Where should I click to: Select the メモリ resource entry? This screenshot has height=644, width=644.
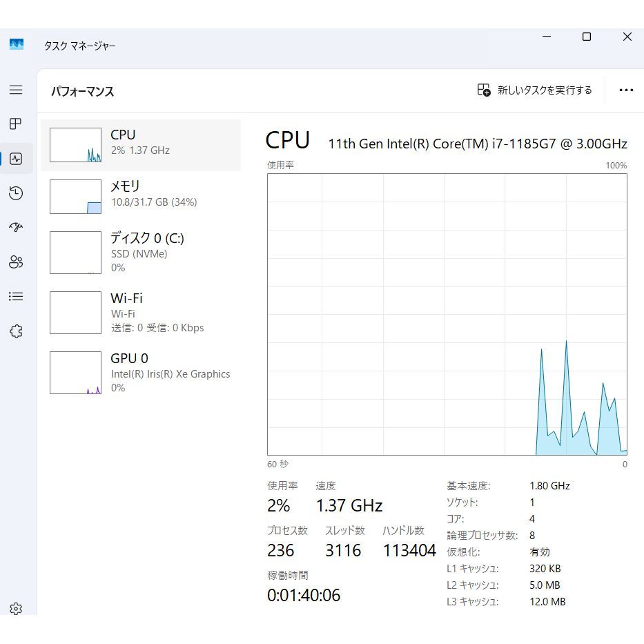click(141, 197)
